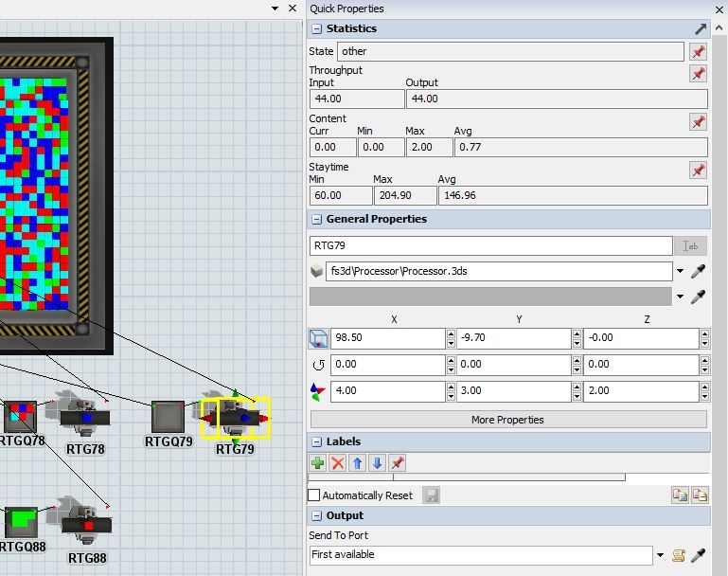The height and width of the screenshot is (576, 728).
Task: Click the copy labels icon
Action: pos(680,495)
